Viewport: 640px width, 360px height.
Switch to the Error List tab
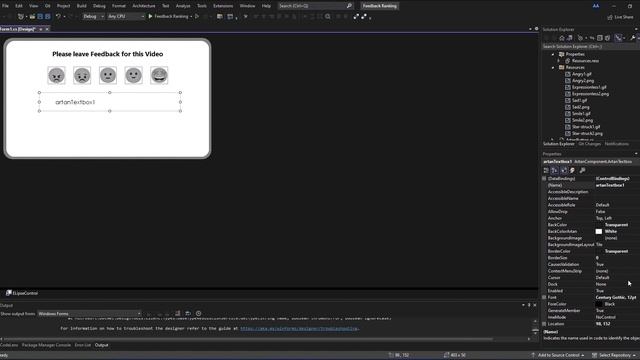coord(82,345)
